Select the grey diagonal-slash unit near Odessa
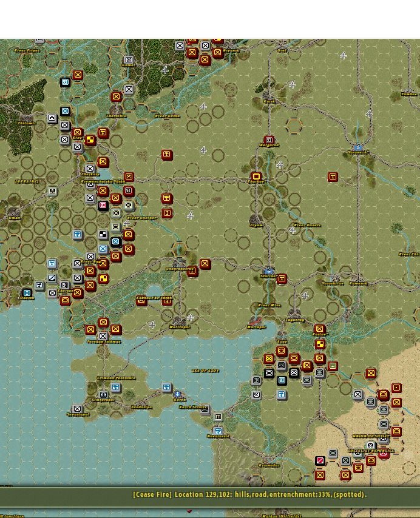 52,278
